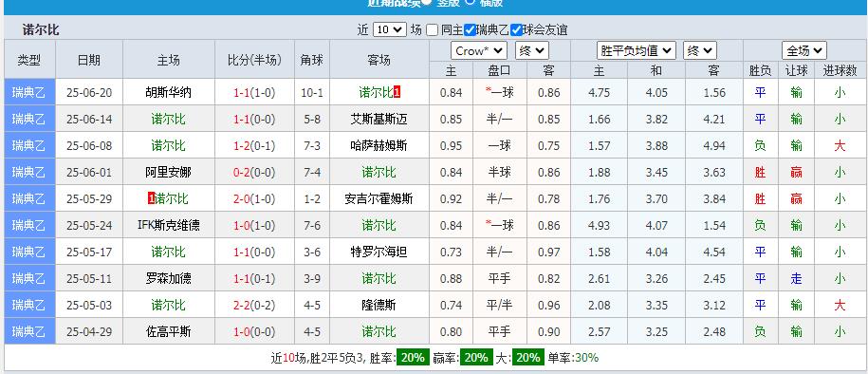Image resolution: width=868 pixels, height=374 pixels.
Task: Click away odds 4.94 cell
Action: tap(714, 146)
